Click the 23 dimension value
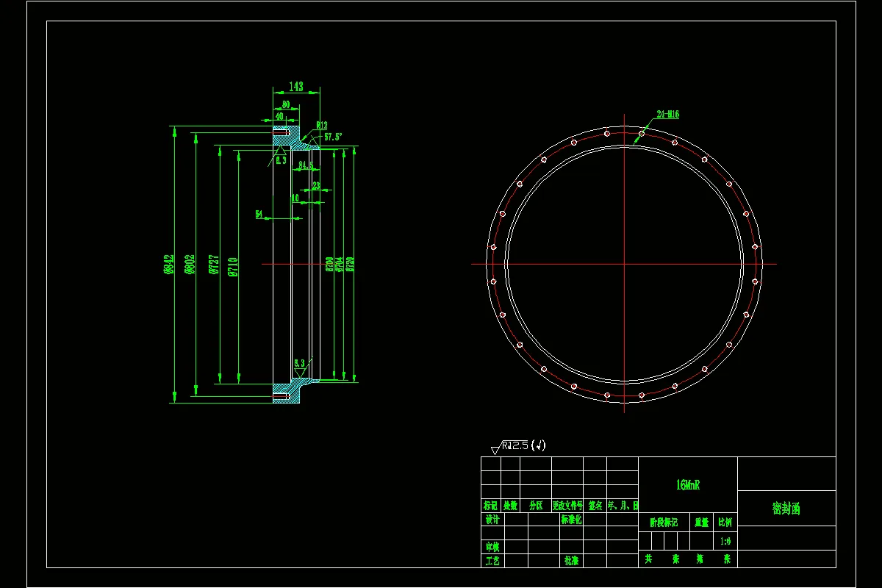This screenshot has height=588, width=882. [x=317, y=186]
